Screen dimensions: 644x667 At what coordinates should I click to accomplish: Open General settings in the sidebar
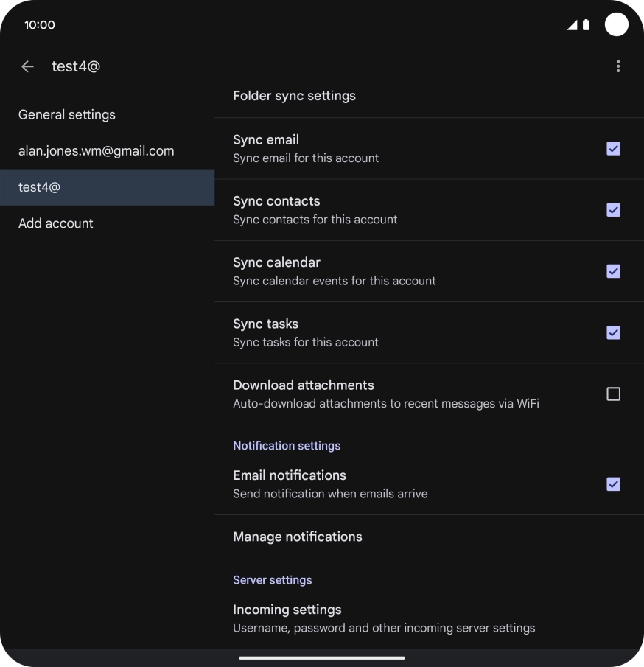coord(67,115)
